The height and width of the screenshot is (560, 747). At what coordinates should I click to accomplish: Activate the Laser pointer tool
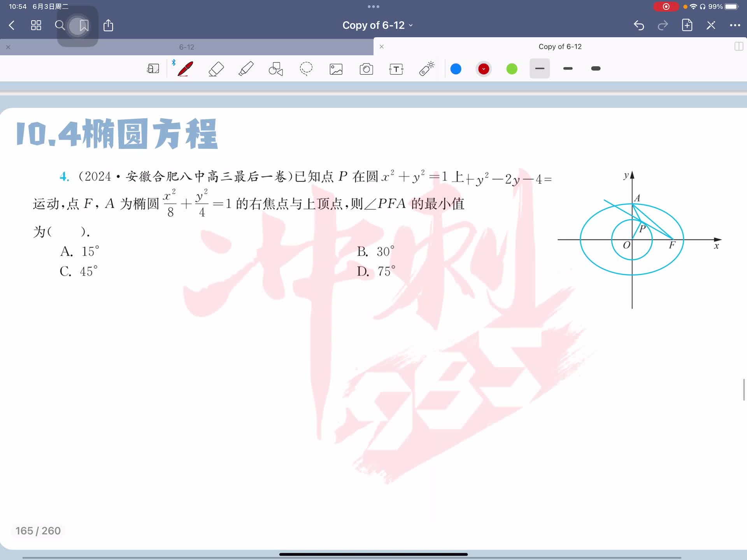[x=426, y=69]
